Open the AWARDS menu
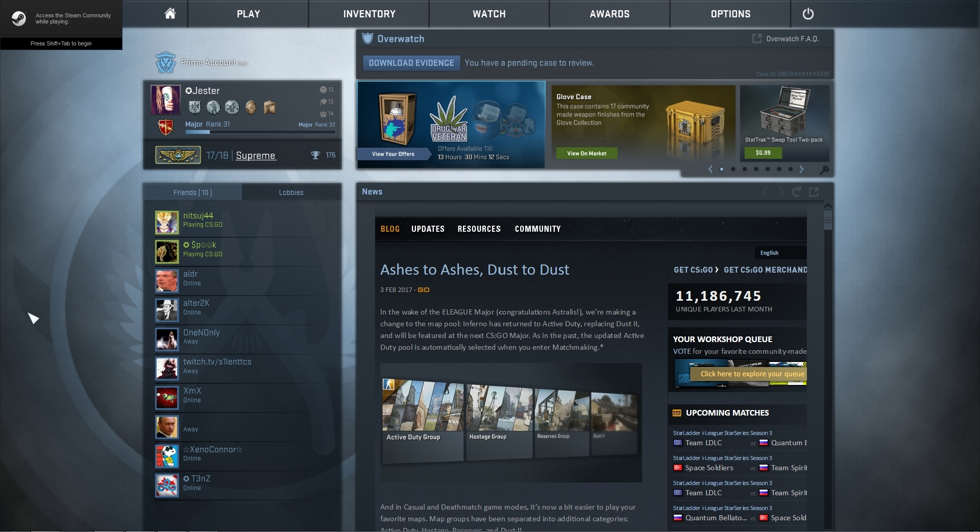This screenshot has height=532, width=980. (x=609, y=14)
